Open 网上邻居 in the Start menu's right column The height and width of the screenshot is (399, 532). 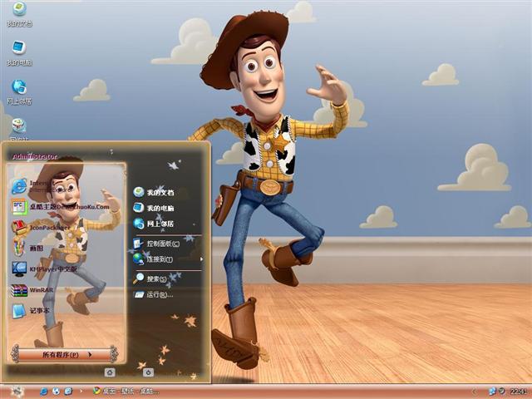tap(153, 224)
